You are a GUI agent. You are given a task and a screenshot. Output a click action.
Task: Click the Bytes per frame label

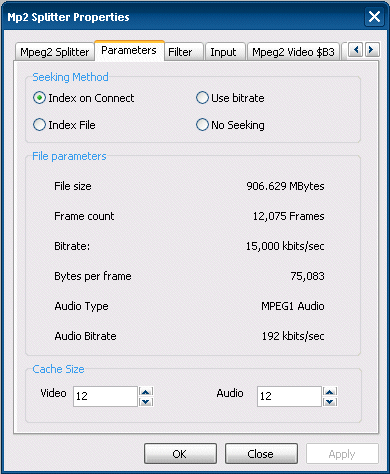coord(93,276)
